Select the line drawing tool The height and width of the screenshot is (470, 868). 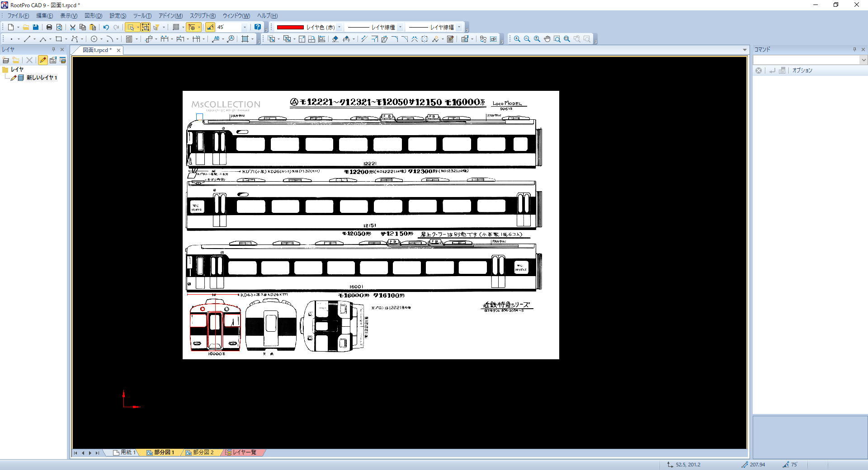click(27, 39)
